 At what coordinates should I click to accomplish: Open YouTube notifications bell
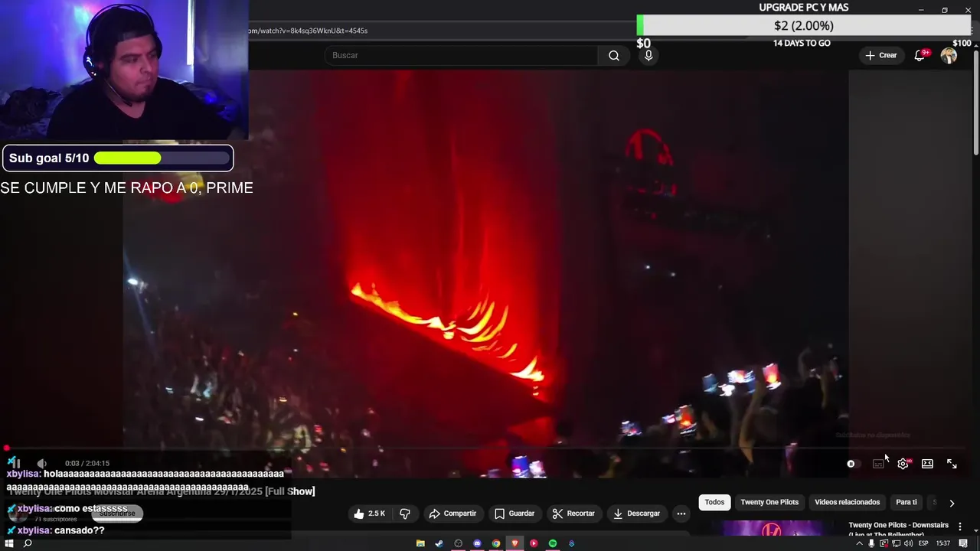(x=920, y=55)
